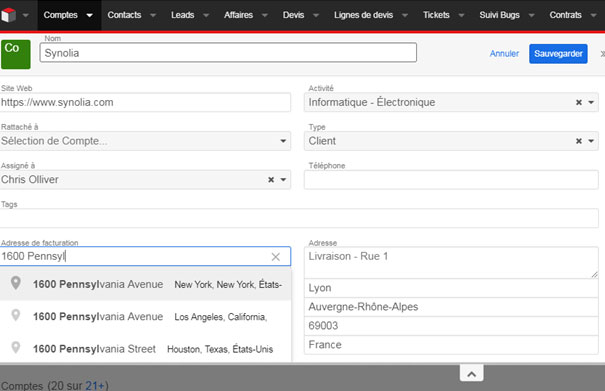Viewport: 605px width, 391px height.
Task: Expand the Comptes module dropdown arrow
Action: tap(90, 15)
